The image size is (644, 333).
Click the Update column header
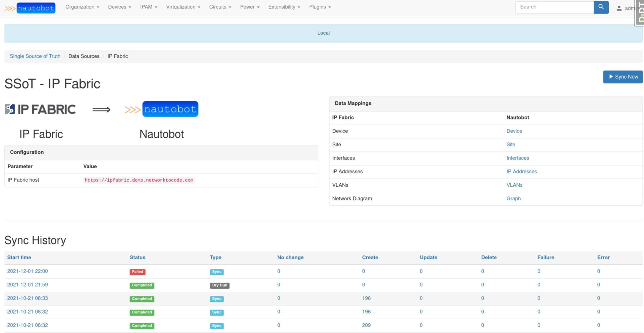click(428, 257)
